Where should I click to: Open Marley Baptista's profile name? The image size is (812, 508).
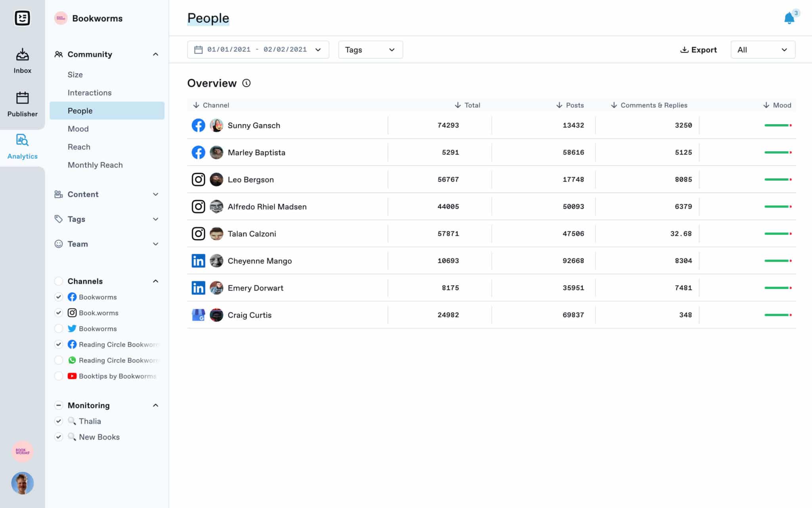[x=257, y=152]
